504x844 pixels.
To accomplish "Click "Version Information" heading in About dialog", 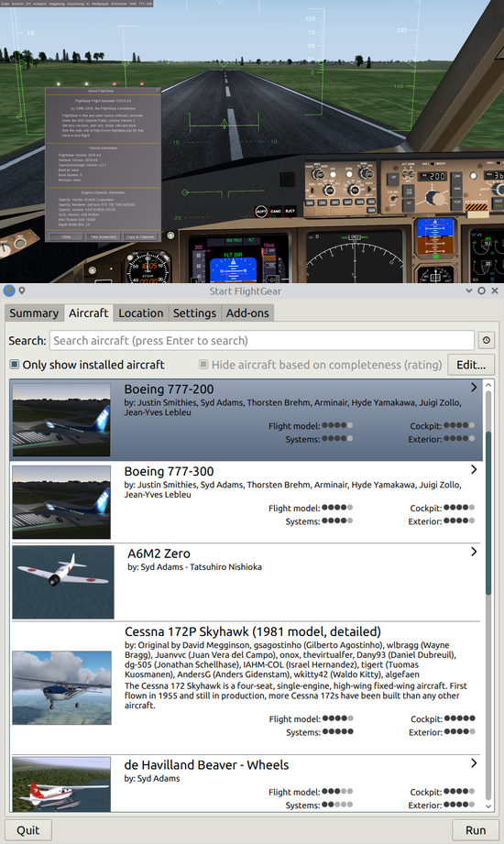I will 103,148.
